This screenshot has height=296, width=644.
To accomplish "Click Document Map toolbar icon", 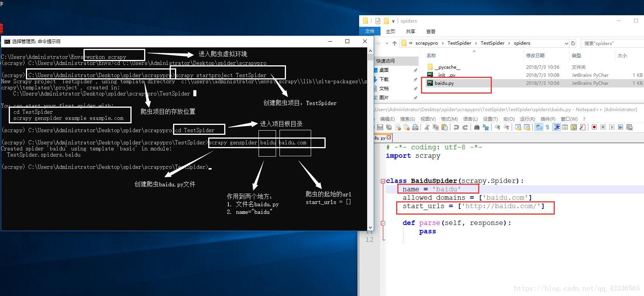I will pyautogui.click(x=574, y=127).
